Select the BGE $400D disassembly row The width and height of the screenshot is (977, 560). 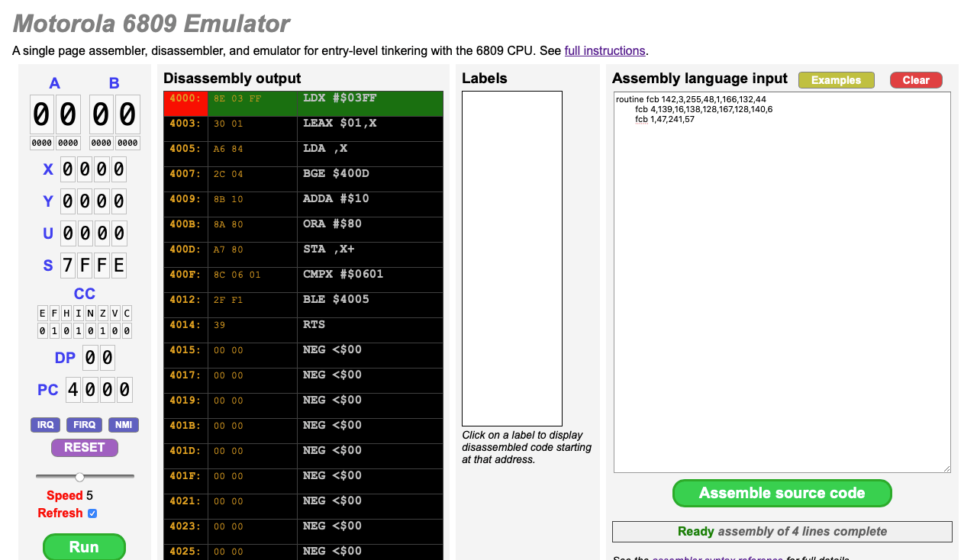click(303, 179)
